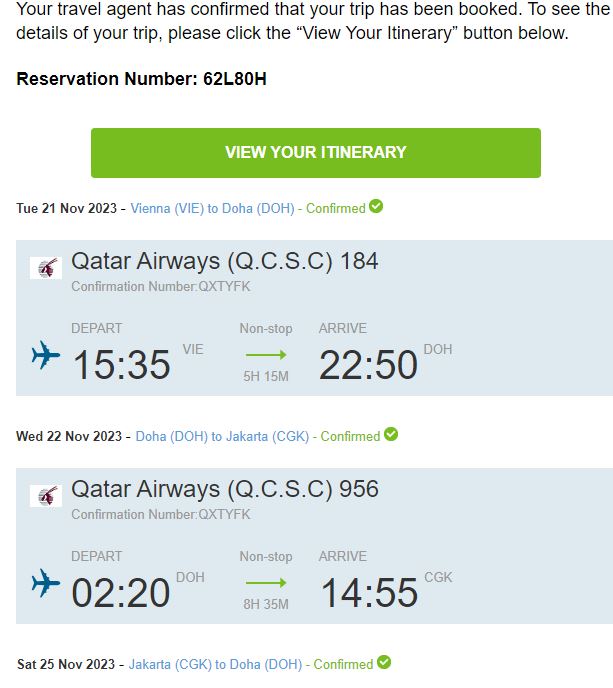This screenshot has height=688, width=613.
Task: Click the Qatar Airways (Q.C.S.C) 184 heading
Action: point(224,262)
